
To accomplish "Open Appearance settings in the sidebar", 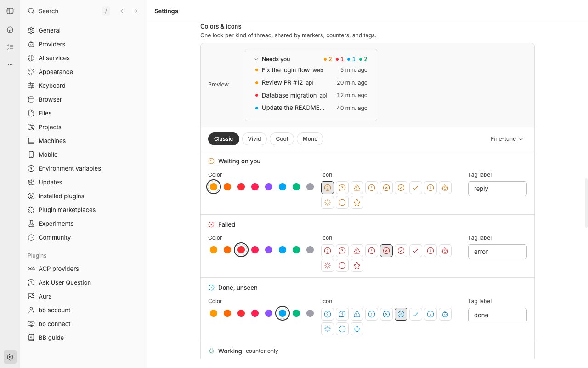I will 85,72.
